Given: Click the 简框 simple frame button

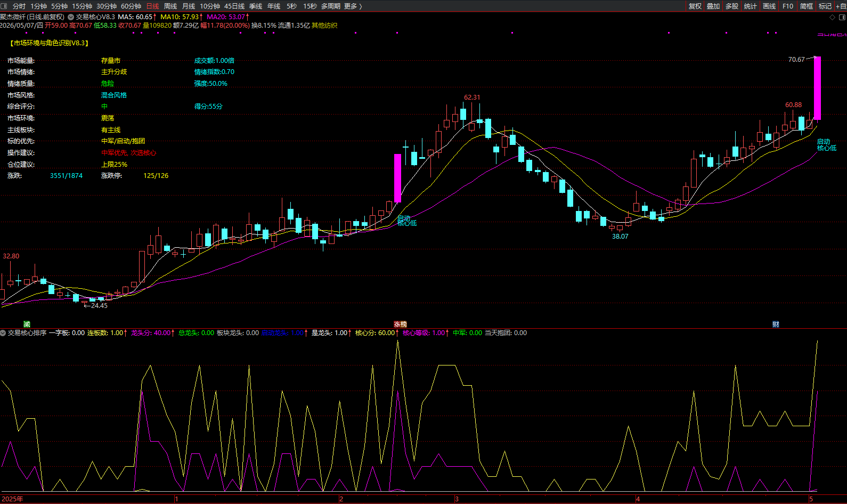Looking at the screenshot, I should tap(807, 6).
